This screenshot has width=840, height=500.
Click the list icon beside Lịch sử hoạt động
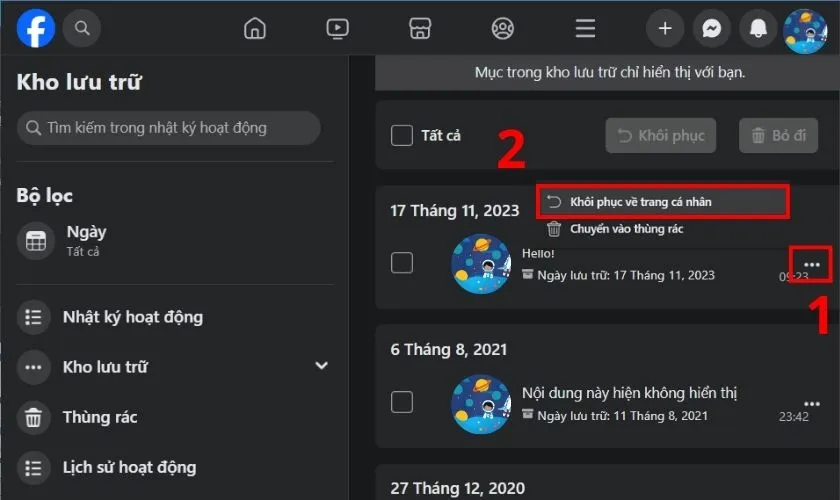coord(33,468)
